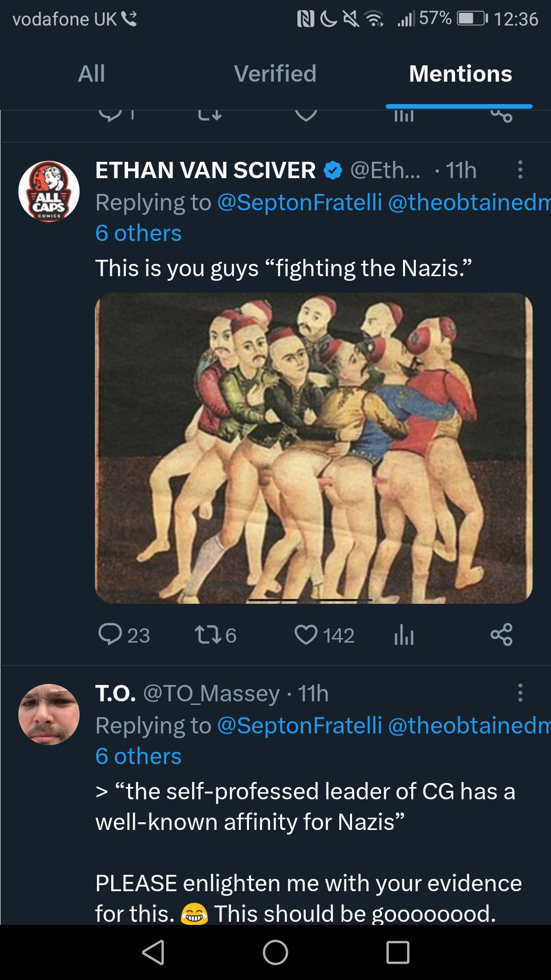The width and height of the screenshot is (551, 980).
Task: Tap the @SeptonFratelli mention in Ethan's reply
Action: 299,202
